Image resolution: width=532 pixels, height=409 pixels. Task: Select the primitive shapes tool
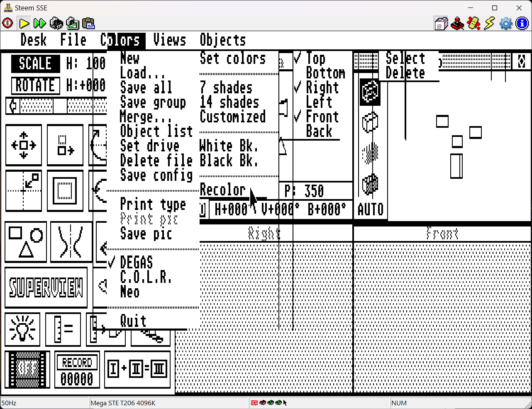tap(25, 242)
